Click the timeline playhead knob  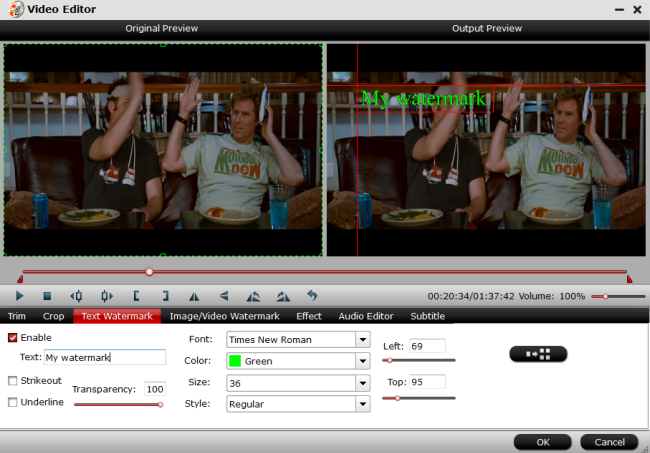(x=149, y=272)
